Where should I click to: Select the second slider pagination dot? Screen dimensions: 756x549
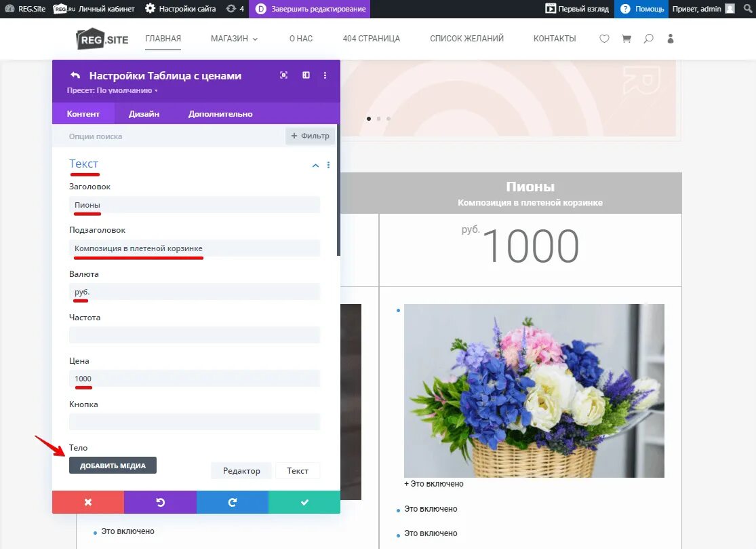(378, 119)
